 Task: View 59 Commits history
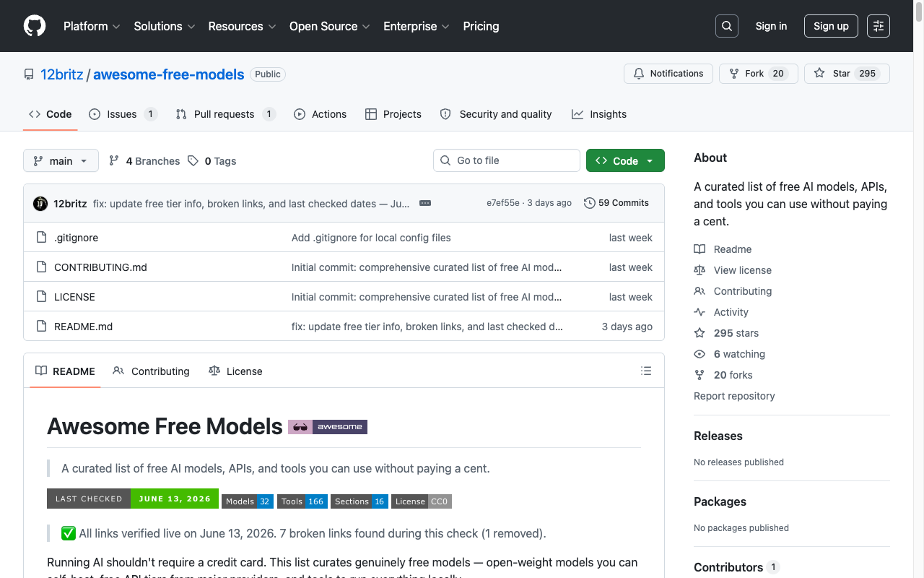(616, 203)
